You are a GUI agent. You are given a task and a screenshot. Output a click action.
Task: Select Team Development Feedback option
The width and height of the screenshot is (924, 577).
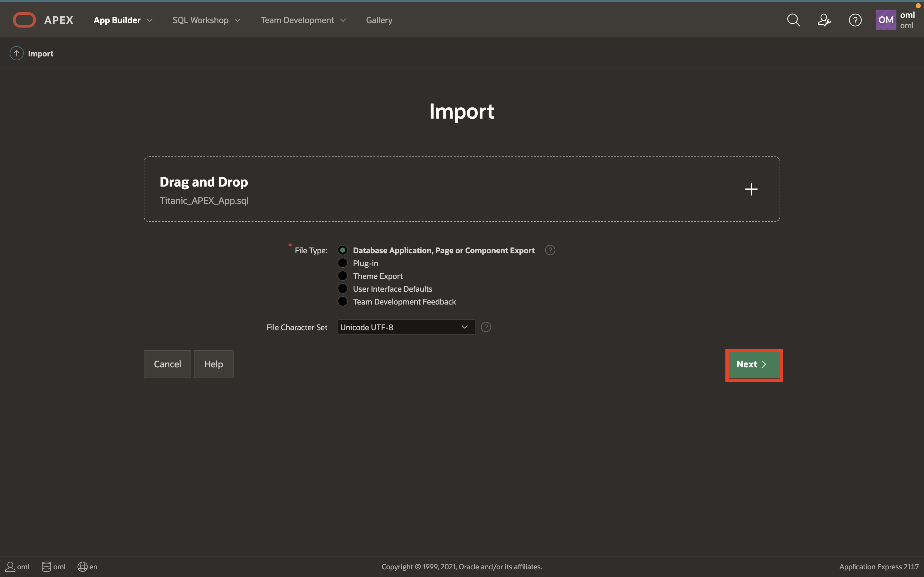point(343,301)
